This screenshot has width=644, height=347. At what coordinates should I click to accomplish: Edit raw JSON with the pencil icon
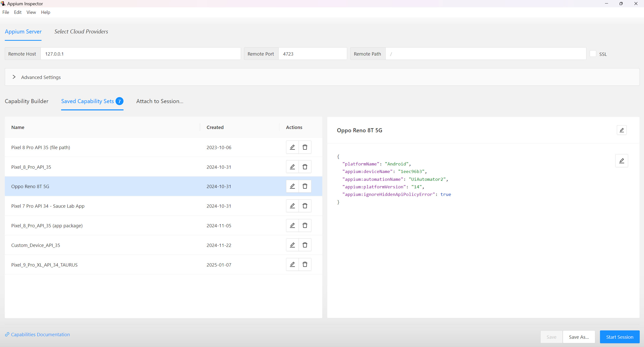tap(622, 161)
